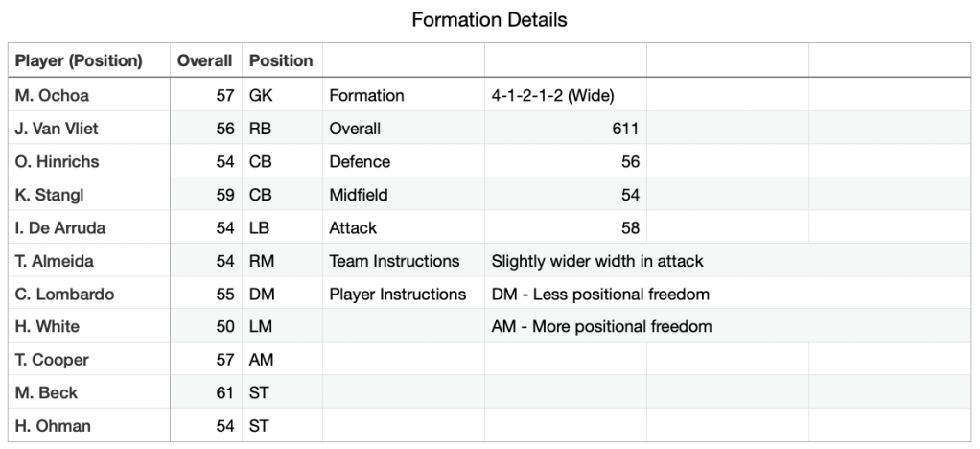This screenshot has width=980, height=449.
Task: Click the Formation Details table title
Action: click(489, 19)
